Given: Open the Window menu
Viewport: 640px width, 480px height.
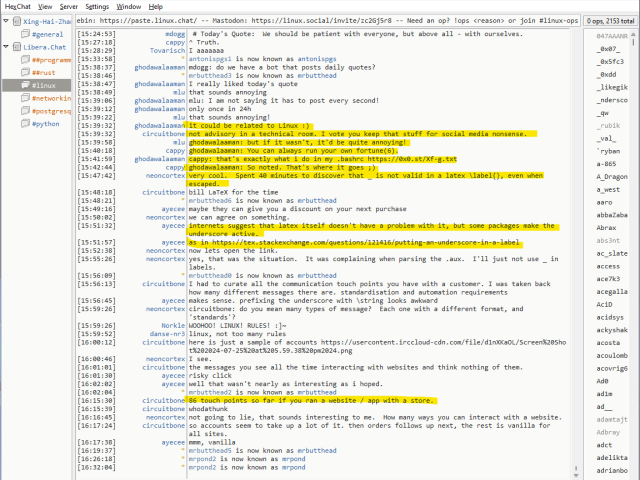Looking at the screenshot, I should 128,6.
